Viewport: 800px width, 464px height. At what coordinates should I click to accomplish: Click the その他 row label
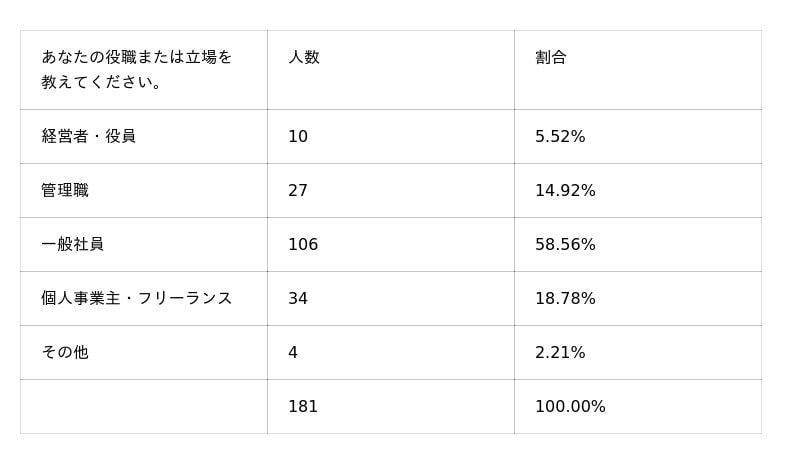click(65, 353)
